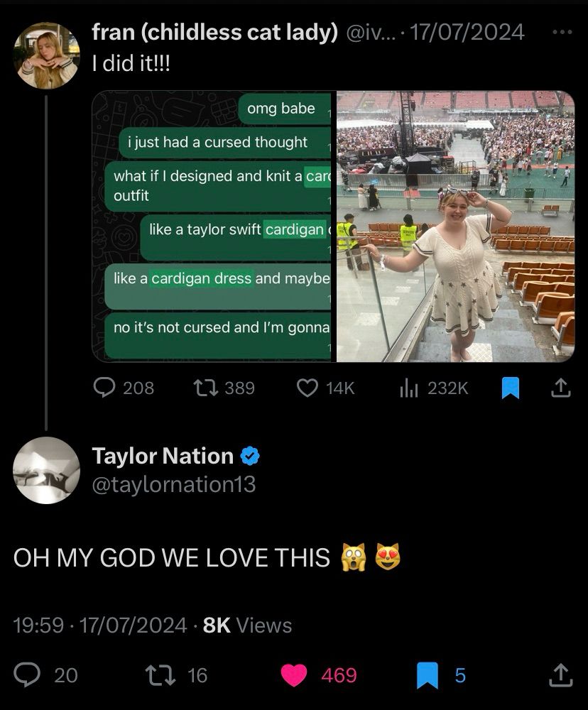Open the three-dot more options menu
Viewport: 588px width, 710px height.
(x=562, y=32)
